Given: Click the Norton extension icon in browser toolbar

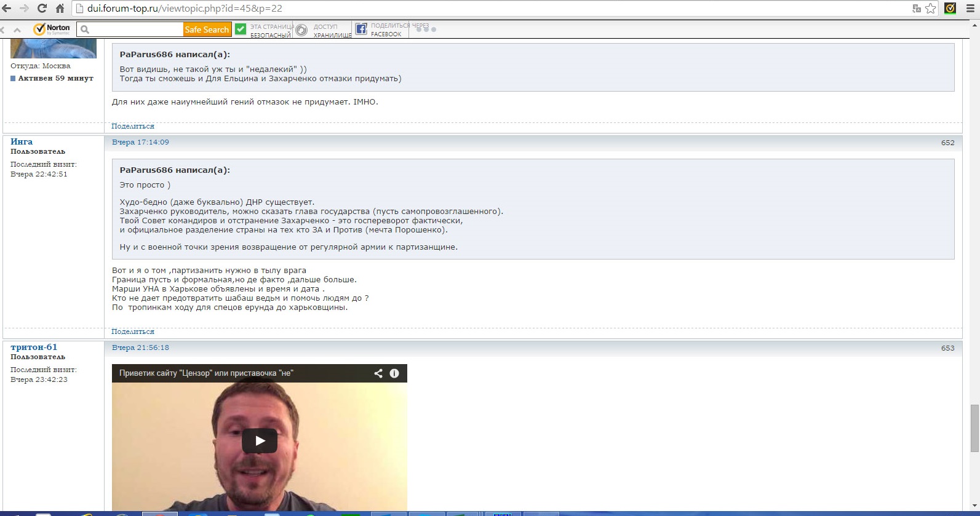Looking at the screenshot, I should [950, 9].
